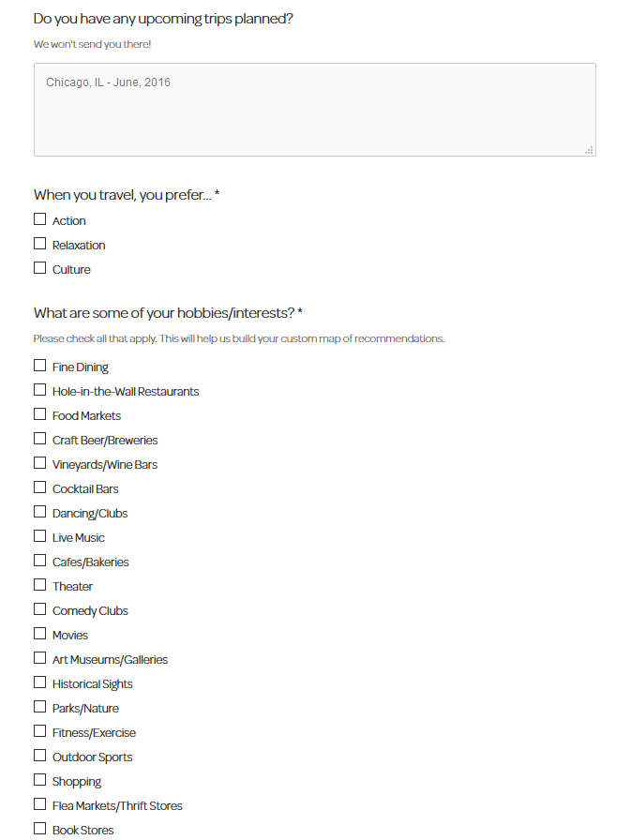
Task: Check the Art Museums/Galleries option
Action: coord(39,656)
